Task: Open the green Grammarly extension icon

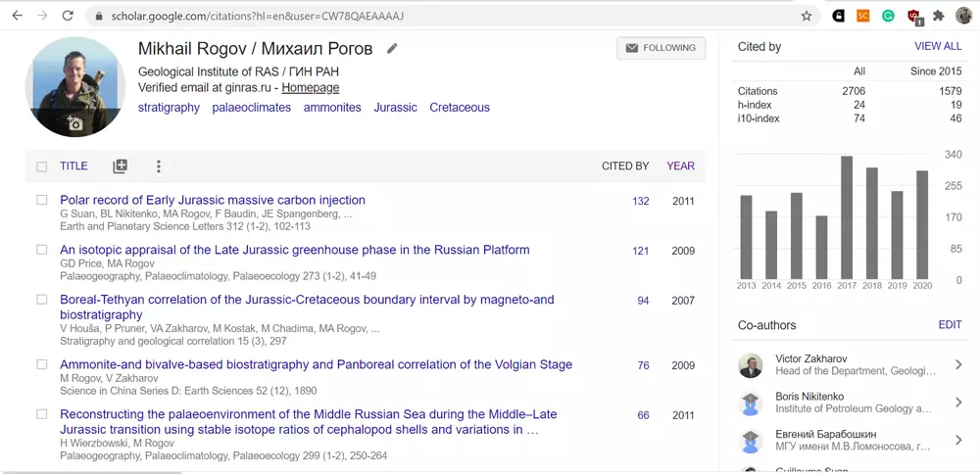Action: [888, 16]
